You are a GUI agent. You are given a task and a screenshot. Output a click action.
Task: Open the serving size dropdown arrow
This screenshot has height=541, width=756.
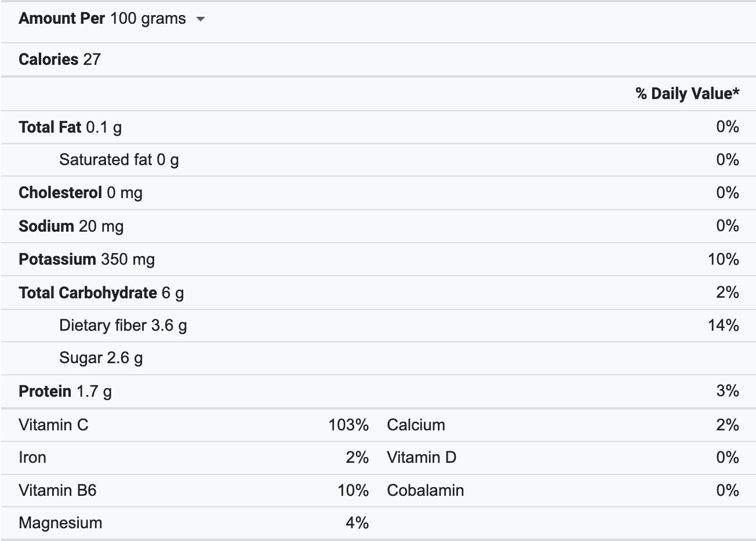pyautogui.click(x=201, y=19)
